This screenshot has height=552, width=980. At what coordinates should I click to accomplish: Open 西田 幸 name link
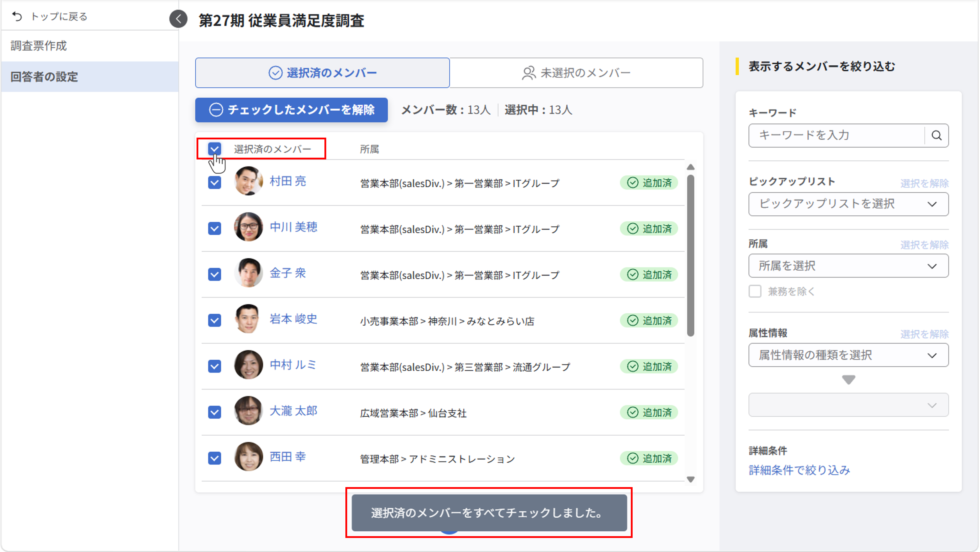[288, 457]
